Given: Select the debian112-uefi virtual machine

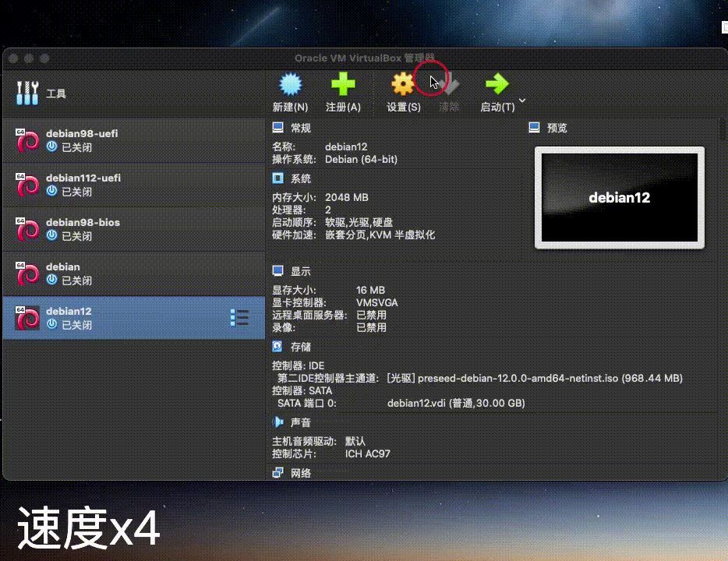Looking at the screenshot, I should click(x=134, y=185).
